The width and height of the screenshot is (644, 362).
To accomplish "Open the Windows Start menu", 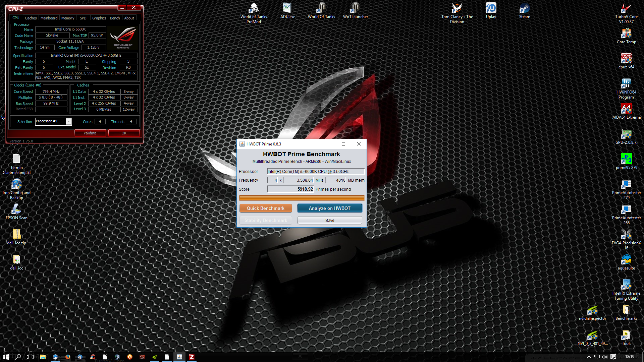I will (x=6, y=357).
